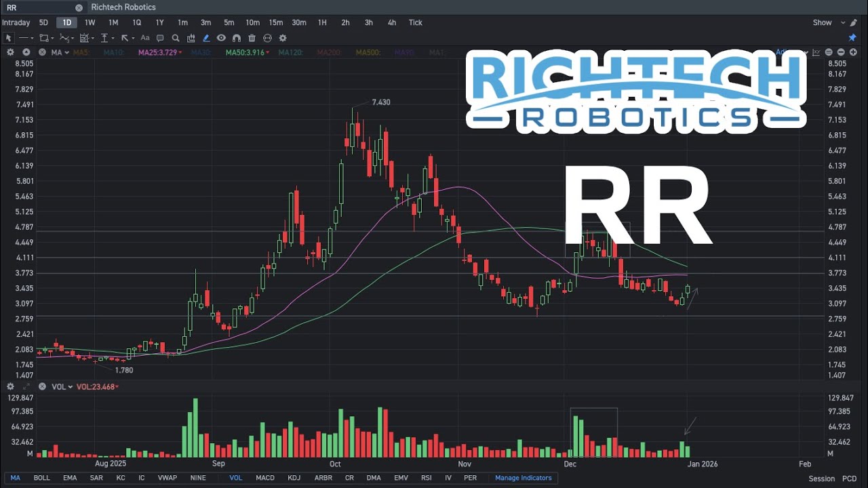This screenshot has height=488, width=868.
Task: Open VOL:23.468 value options
Action: tap(98, 386)
